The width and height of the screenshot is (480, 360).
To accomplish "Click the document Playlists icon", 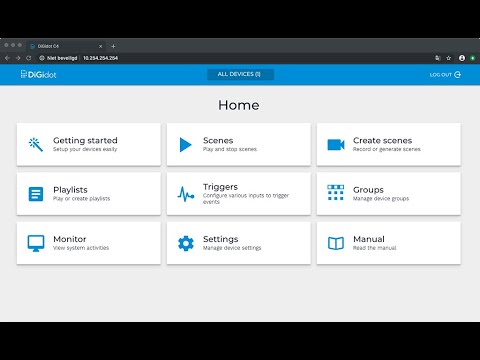I will point(36,194).
